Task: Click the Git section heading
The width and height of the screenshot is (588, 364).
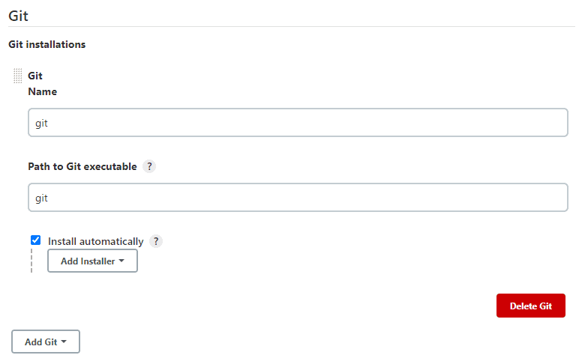Action: [x=18, y=16]
